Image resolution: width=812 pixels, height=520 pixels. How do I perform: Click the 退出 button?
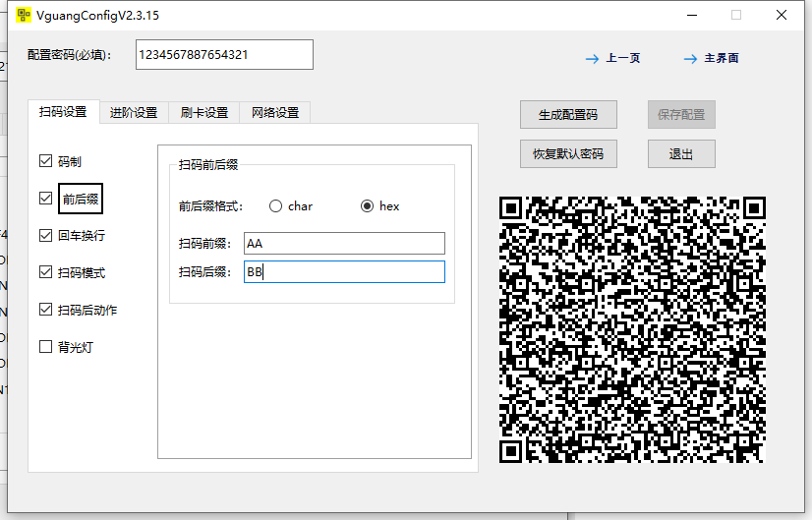(681, 153)
